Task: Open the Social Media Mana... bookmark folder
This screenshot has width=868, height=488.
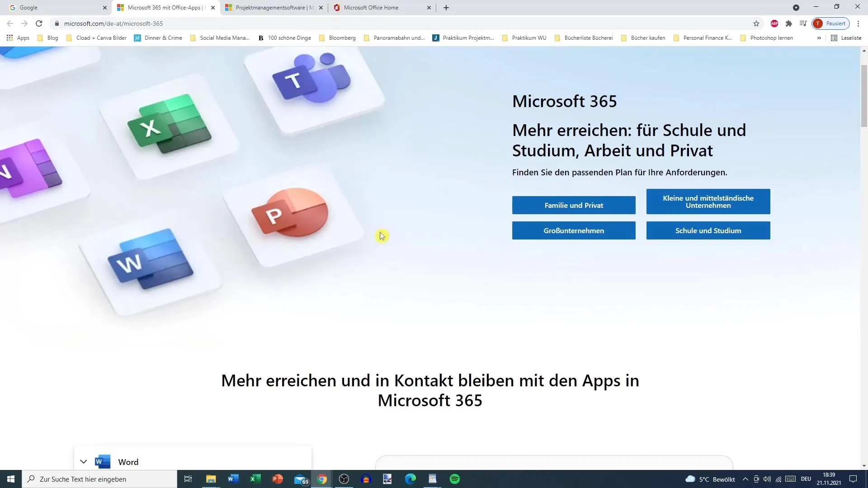Action: (x=220, y=38)
